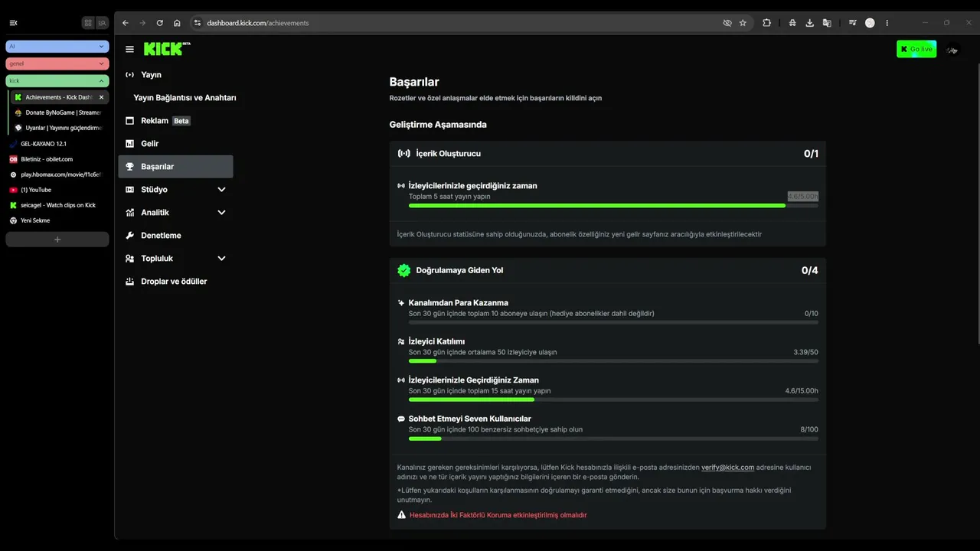Click the Başarılar trophy icon

pos(130,167)
